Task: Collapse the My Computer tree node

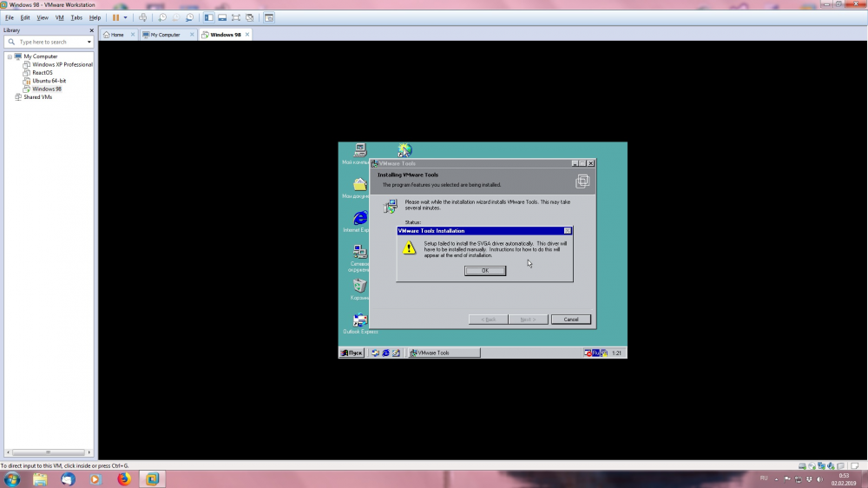Action: point(10,56)
